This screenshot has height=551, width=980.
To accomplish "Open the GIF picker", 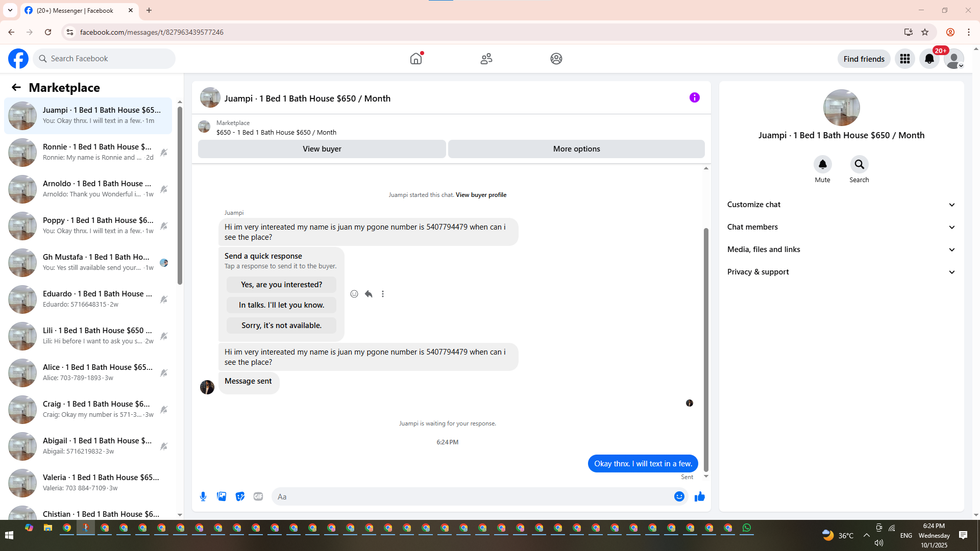I will pyautogui.click(x=258, y=496).
